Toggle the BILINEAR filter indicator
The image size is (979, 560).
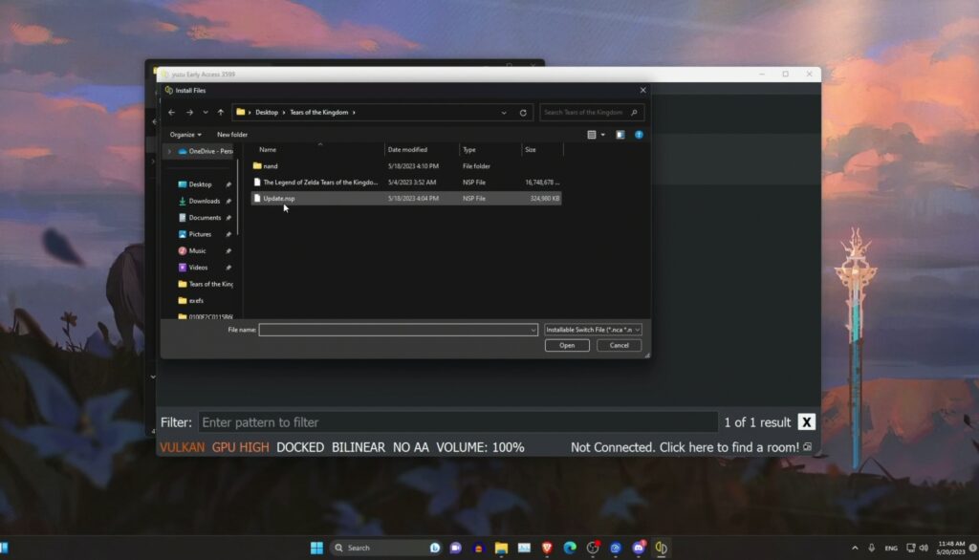click(x=359, y=447)
